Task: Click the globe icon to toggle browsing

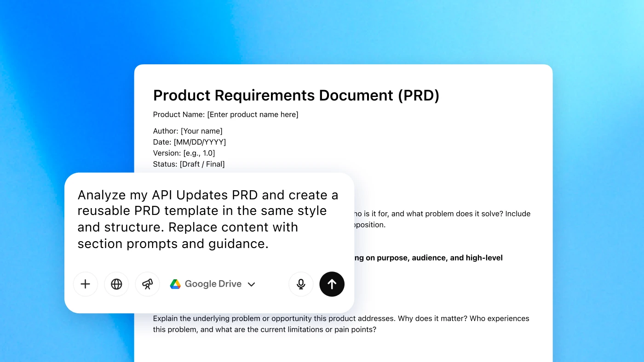Action: (116, 284)
